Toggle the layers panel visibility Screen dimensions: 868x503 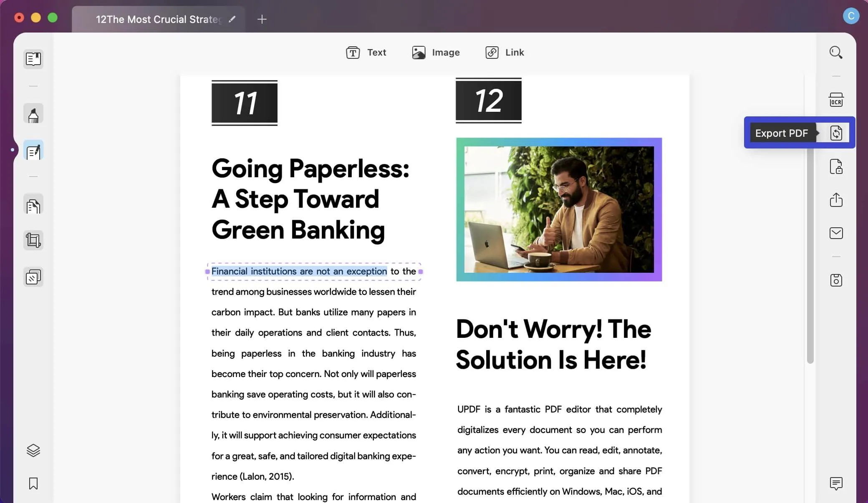tap(33, 450)
